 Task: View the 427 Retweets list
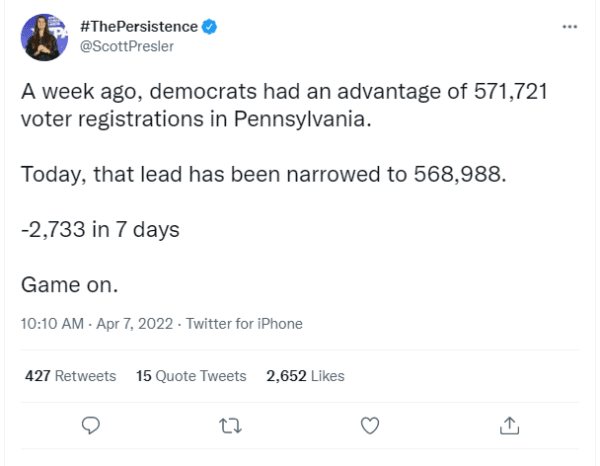[x=70, y=376]
